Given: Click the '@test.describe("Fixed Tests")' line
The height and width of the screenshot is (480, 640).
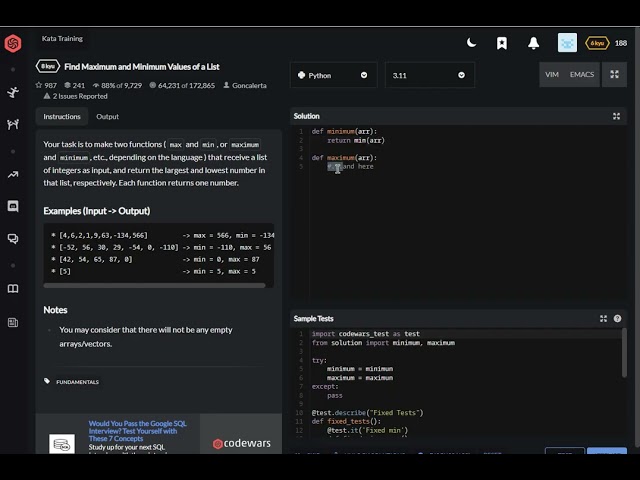Looking at the screenshot, I should point(367,413).
